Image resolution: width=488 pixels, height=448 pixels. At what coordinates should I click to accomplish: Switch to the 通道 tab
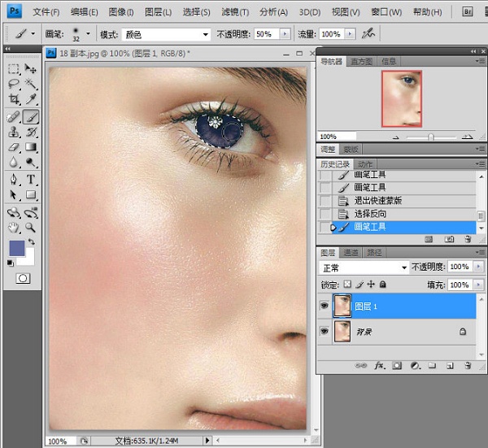[x=351, y=253]
